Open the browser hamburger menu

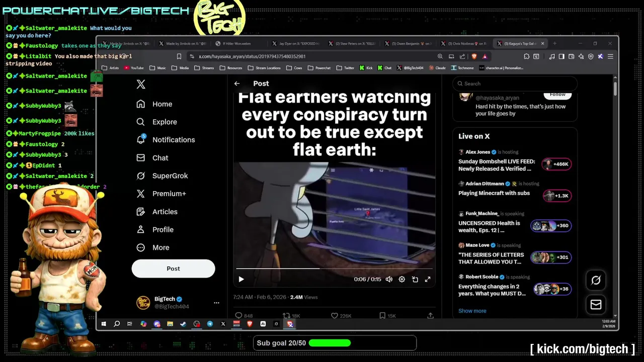[x=610, y=56]
